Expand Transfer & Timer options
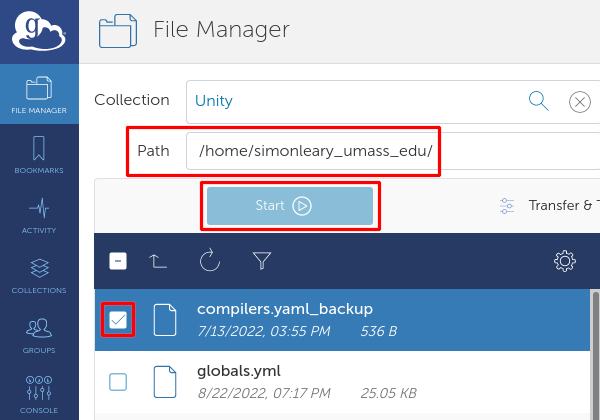This screenshot has height=420, width=600. pos(550,205)
